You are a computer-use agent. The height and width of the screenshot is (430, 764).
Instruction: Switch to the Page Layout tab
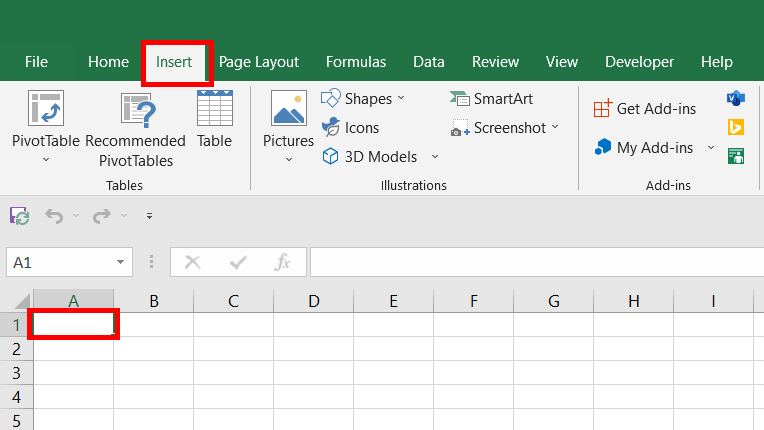(259, 62)
